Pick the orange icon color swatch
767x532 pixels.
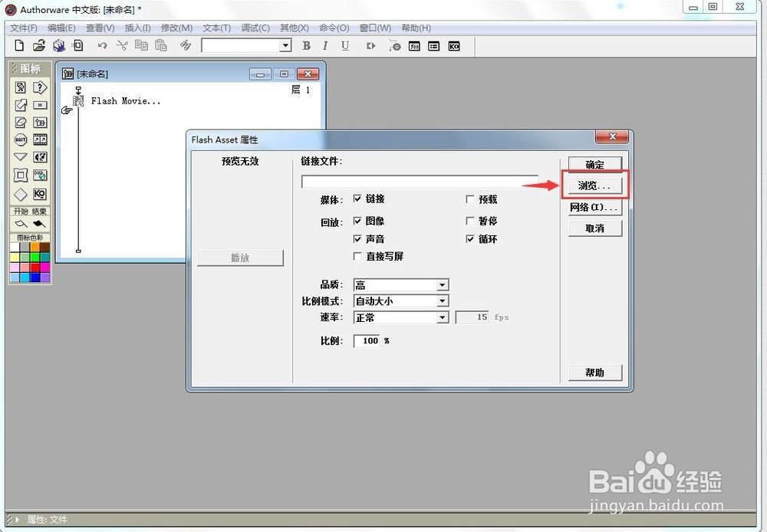point(35,247)
